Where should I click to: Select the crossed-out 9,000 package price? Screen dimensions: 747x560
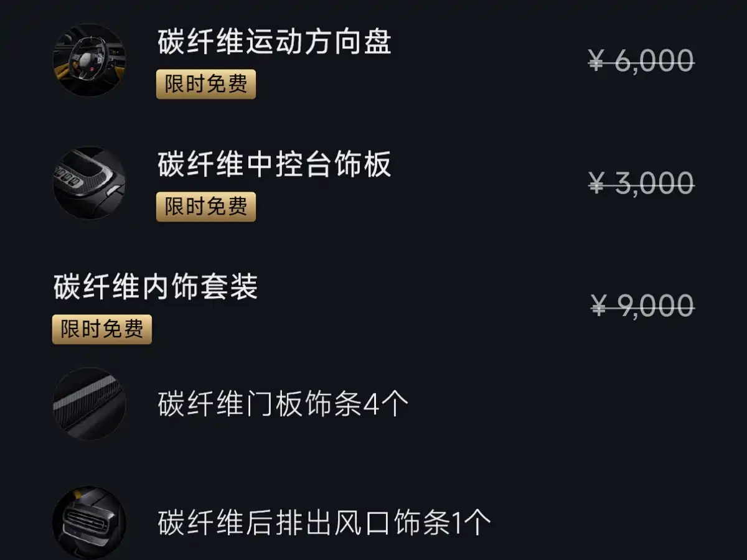click(x=654, y=306)
